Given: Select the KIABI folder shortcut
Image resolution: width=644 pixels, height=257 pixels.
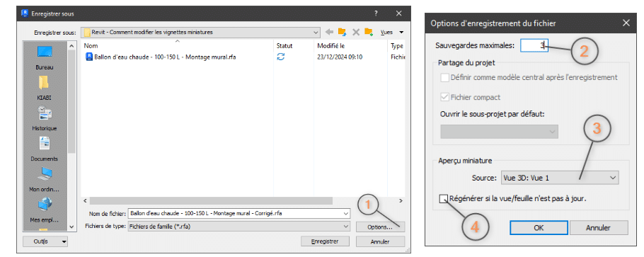Looking at the screenshot, I should (x=45, y=88).
